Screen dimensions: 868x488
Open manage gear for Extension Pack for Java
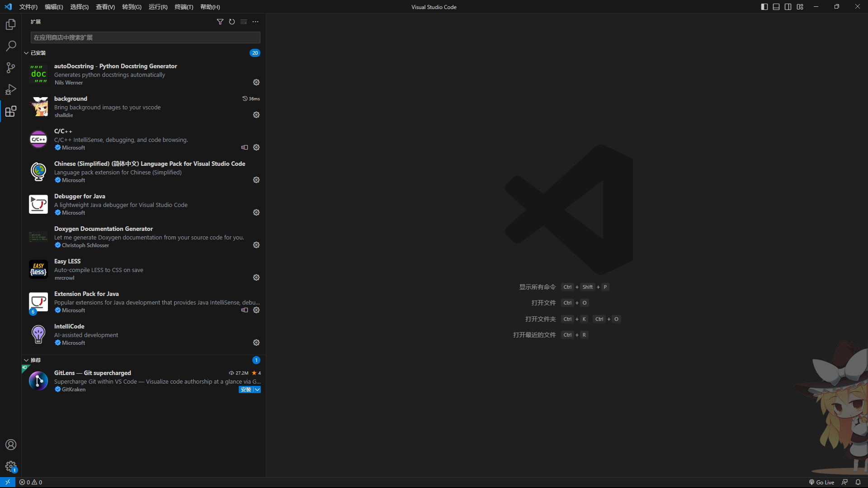point(256,310)
